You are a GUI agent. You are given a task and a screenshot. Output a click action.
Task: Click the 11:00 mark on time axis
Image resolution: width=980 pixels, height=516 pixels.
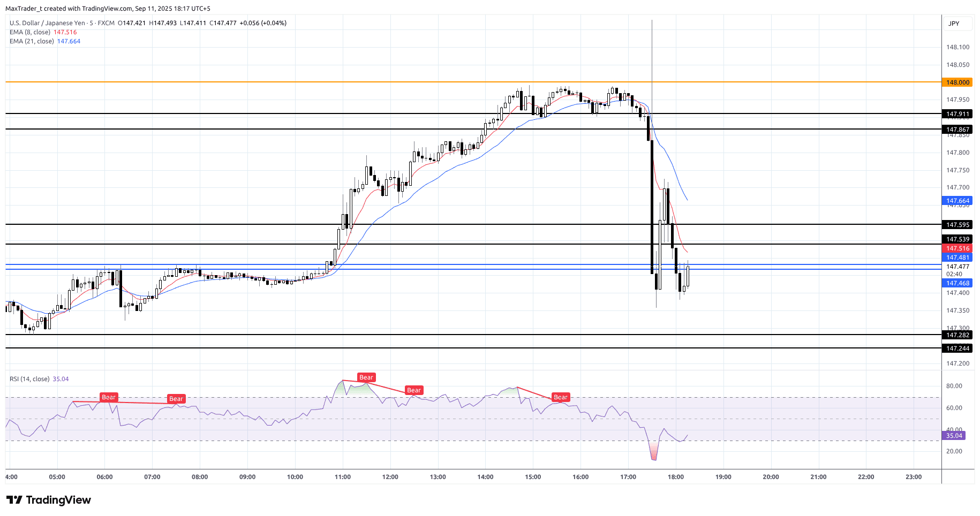tap(343, 477)
